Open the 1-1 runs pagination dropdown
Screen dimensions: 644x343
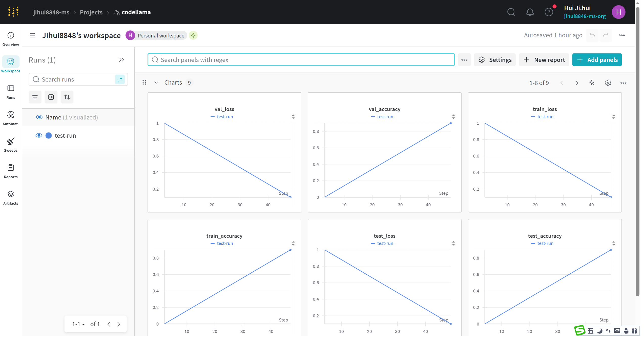(x=78, y=324)
